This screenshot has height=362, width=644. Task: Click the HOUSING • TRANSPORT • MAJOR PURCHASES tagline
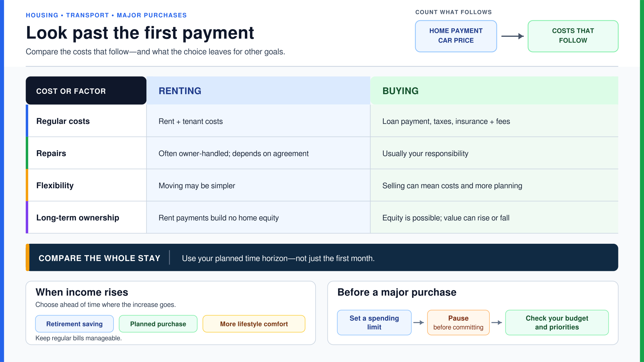[106, 15]
